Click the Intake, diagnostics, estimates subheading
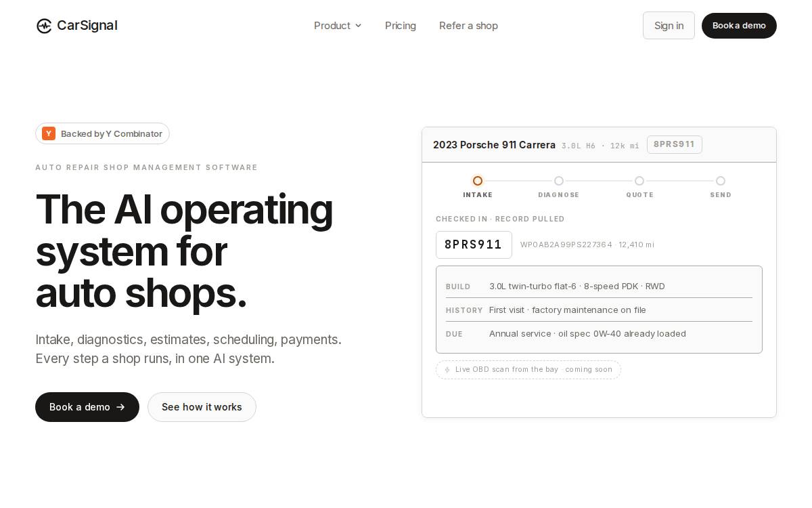812x508 pixels. point(188,349)
